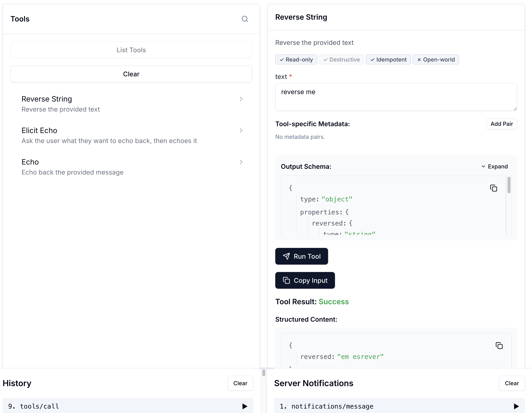Select the Echo tool row
The height and width of the screenshot is (413, 532).
click(131, 167)
